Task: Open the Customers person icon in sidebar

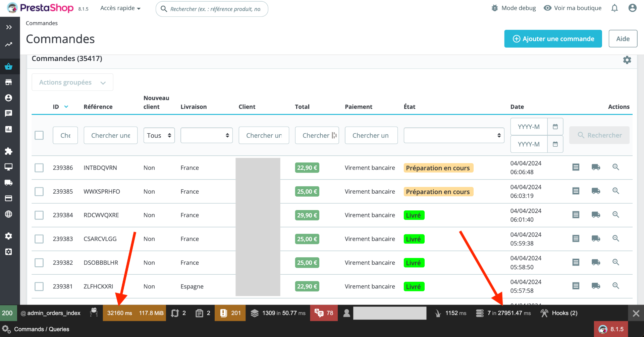Action: tap(9, 98)
